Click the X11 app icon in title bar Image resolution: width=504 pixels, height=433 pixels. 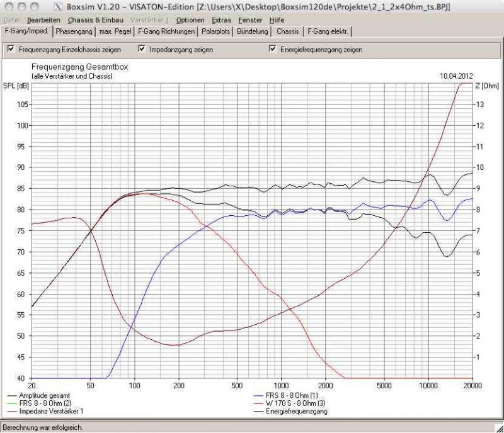(x=58, y=6)
